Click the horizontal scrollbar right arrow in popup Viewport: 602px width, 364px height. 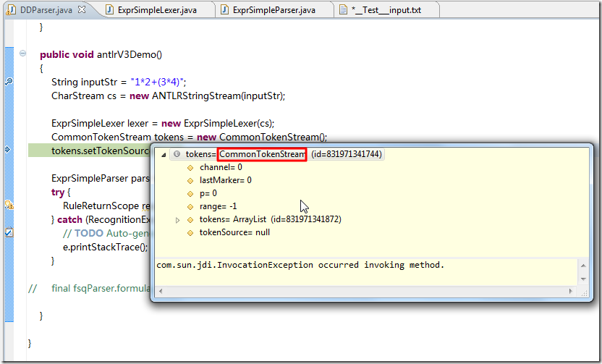point(570,291)
